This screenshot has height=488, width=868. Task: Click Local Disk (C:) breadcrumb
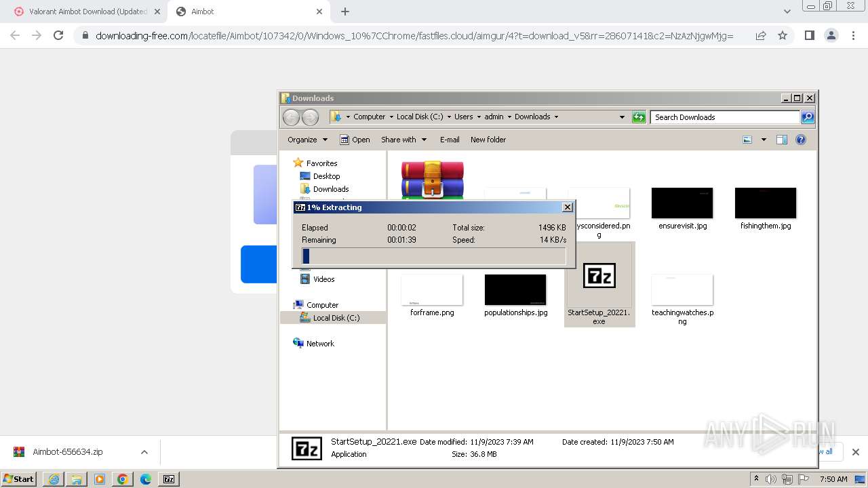(x=420, y=117)
